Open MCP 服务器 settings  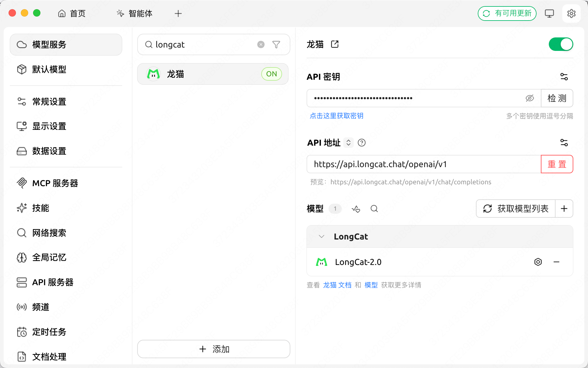[x=66, y=183]
